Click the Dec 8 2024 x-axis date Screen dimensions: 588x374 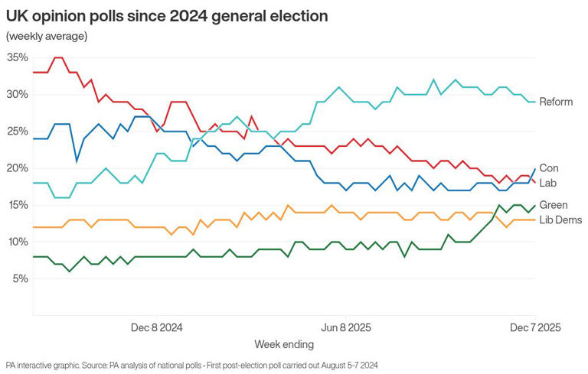tap(156, 327)
